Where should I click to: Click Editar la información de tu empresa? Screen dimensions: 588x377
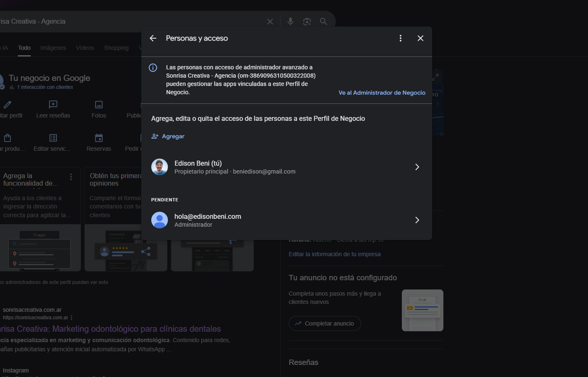335,254
